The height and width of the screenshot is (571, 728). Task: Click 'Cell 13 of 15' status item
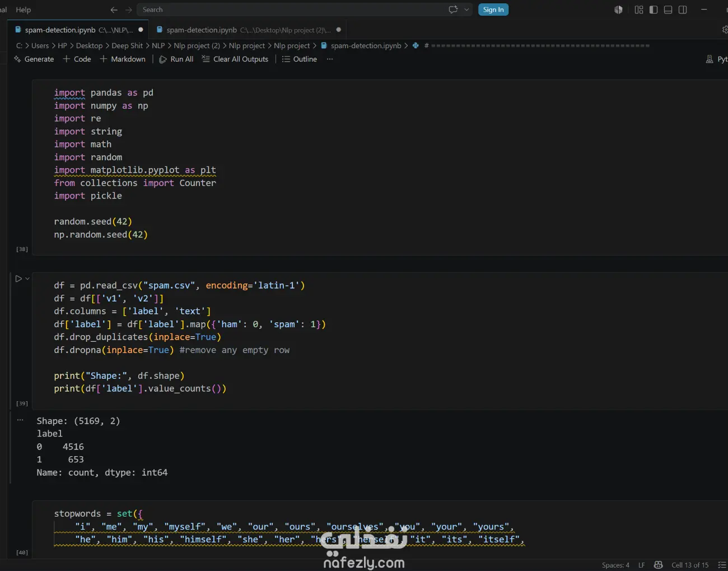pyautogui.click(x=690, y=565)
